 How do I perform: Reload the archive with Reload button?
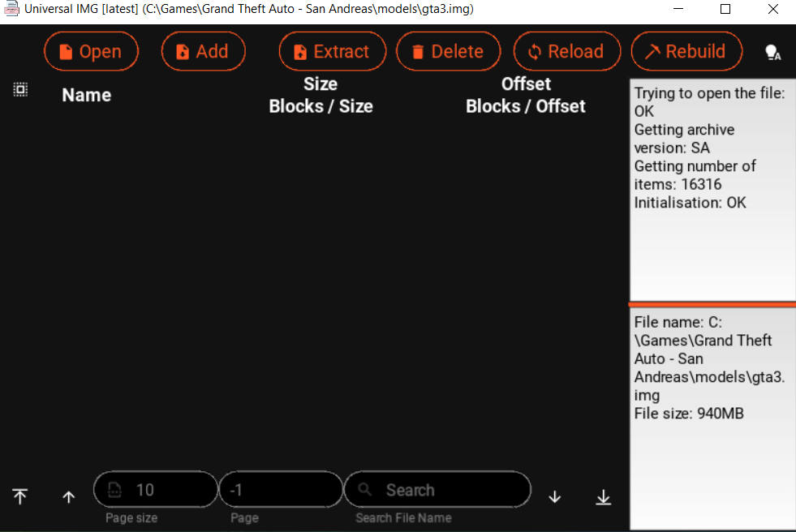click(566, 51)
